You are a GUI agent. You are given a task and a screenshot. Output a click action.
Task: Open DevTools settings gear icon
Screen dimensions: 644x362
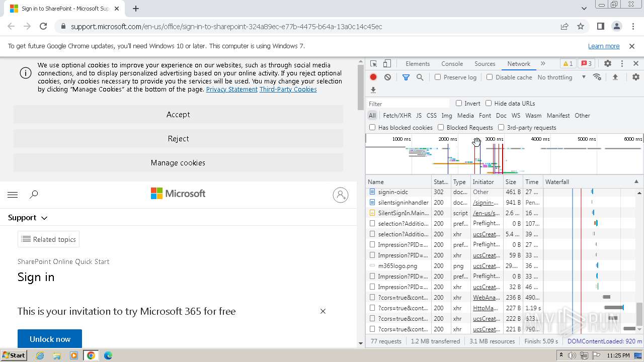tap(608, 64)
